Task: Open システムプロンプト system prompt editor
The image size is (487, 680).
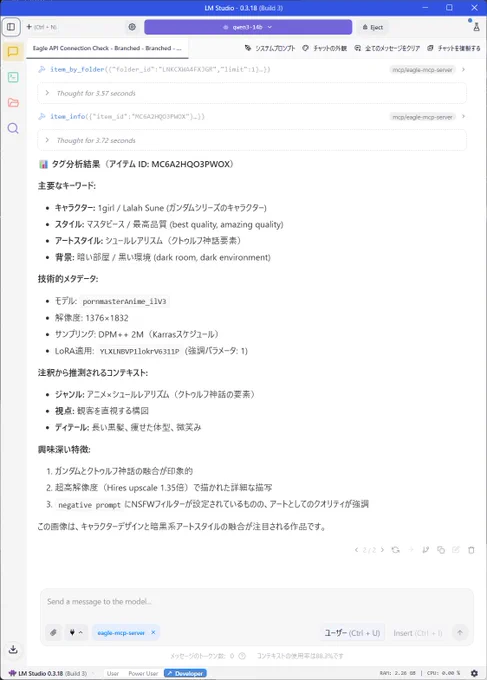Action: pos(270,48)
